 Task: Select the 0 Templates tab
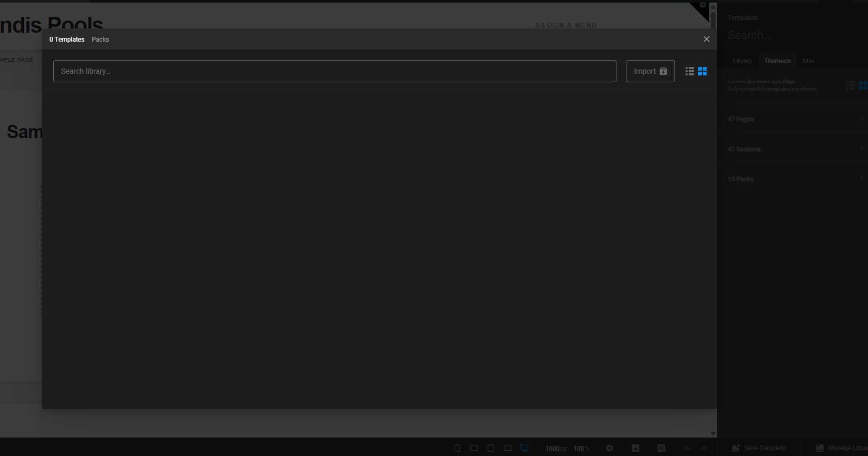(67, 40)
